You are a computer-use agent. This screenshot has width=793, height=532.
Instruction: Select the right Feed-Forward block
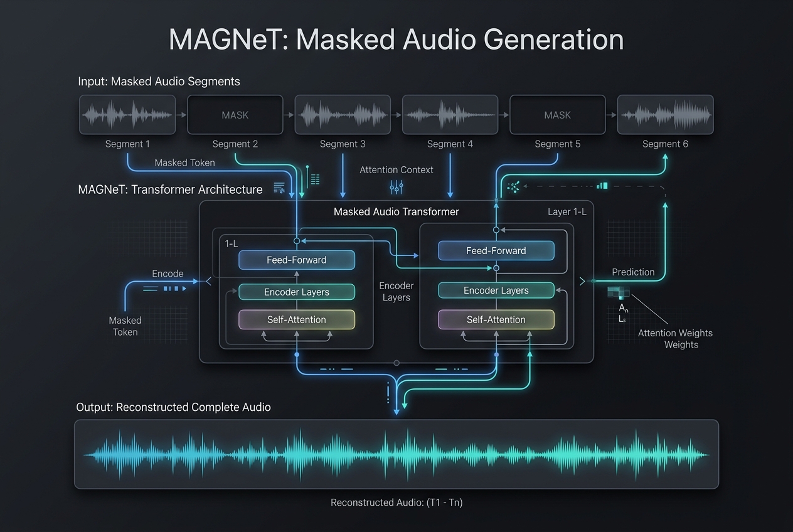pos(496,250)
